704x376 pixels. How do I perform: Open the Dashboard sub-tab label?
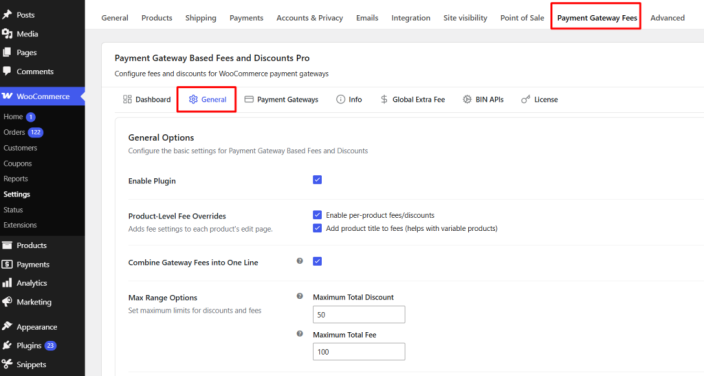coord(153,99)
